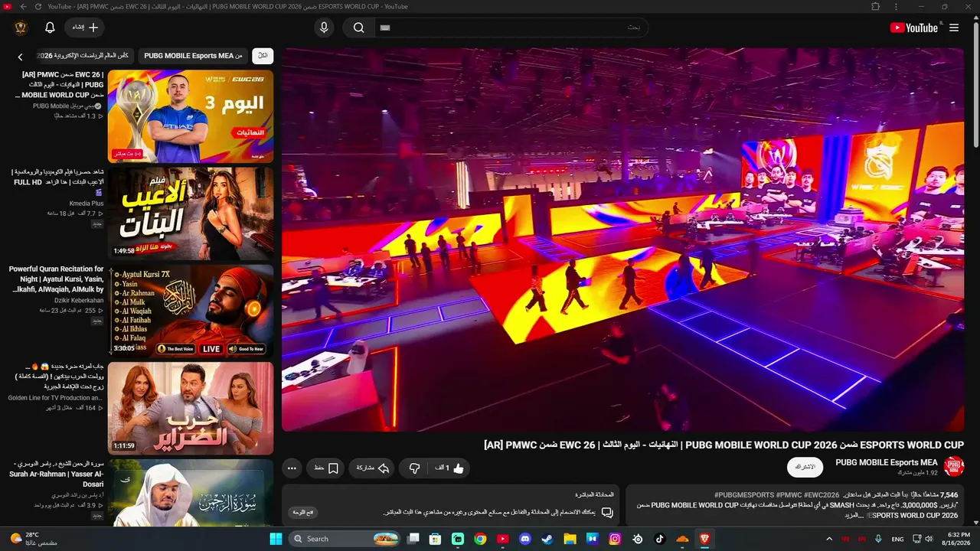
Task: Go to YouTube home via the logo
Action: click(x=913, y=28)
